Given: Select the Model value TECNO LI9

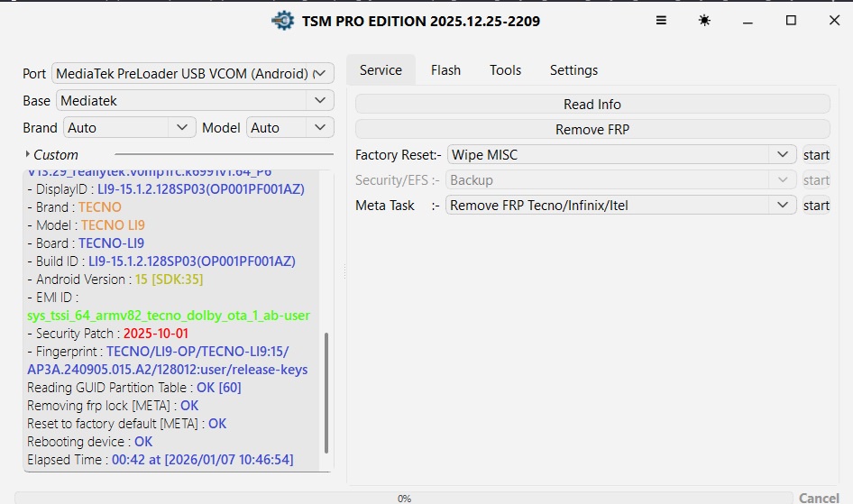Looking at the screenshot, I should click(113, 225).
